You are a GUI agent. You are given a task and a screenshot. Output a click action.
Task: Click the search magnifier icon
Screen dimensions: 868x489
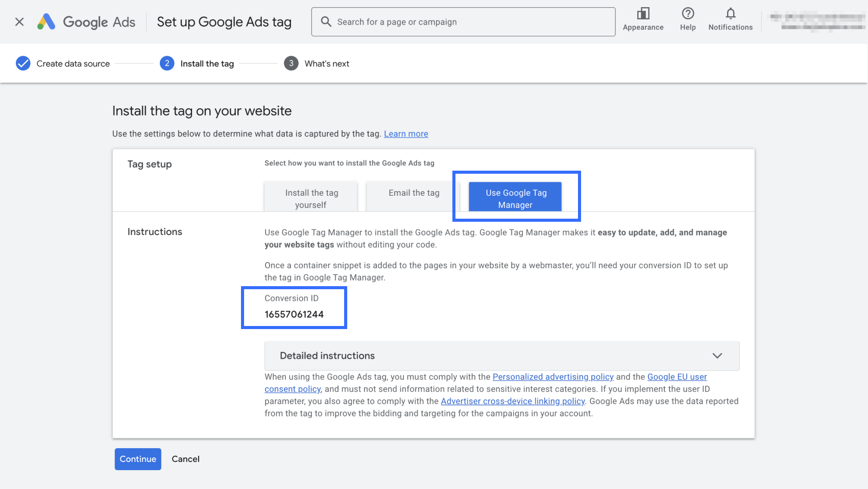tap(326, 21)
